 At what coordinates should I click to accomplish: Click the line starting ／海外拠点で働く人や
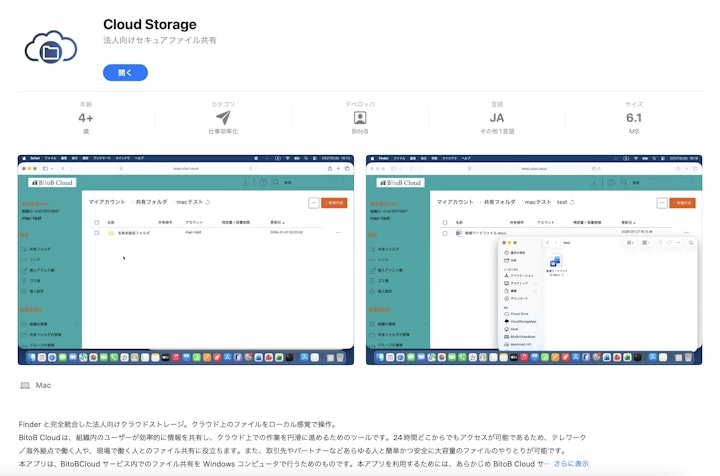293,451
